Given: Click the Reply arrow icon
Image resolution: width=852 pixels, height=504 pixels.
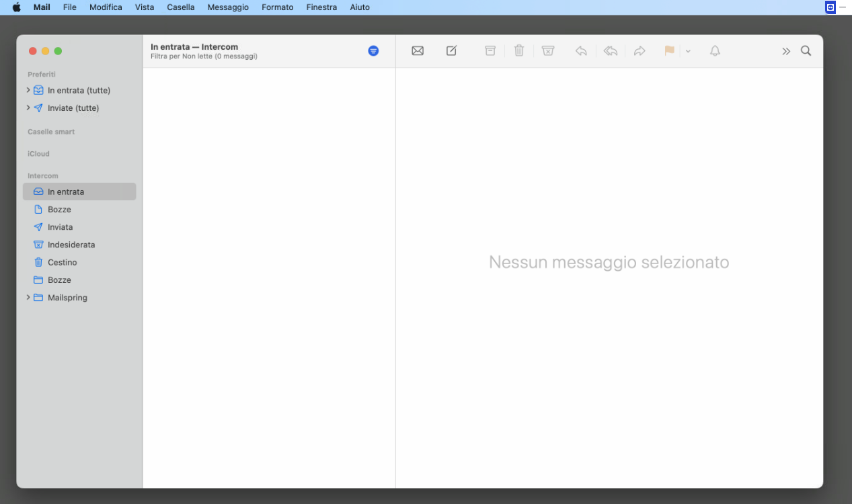Looking at the screenshot, I should pos(581,51).
